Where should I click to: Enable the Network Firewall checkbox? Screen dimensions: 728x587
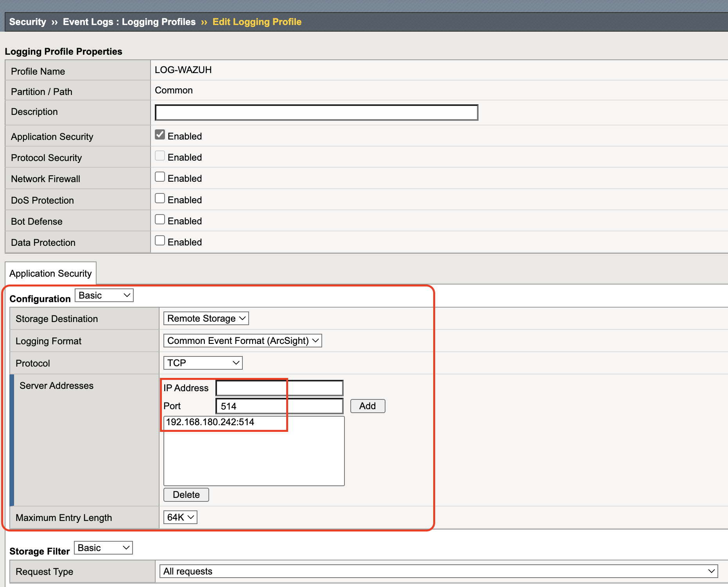[160, 177]
